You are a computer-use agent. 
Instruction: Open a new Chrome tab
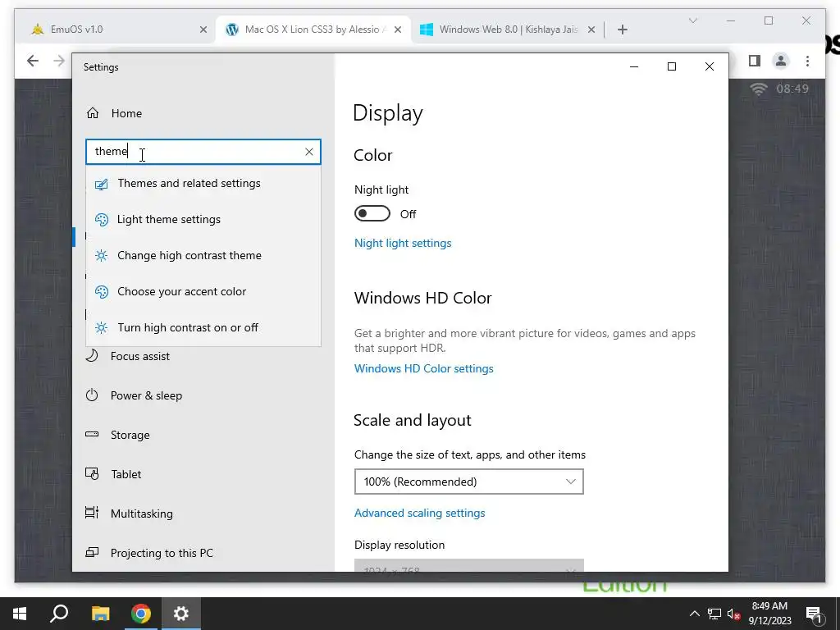(x=622, y=30)
